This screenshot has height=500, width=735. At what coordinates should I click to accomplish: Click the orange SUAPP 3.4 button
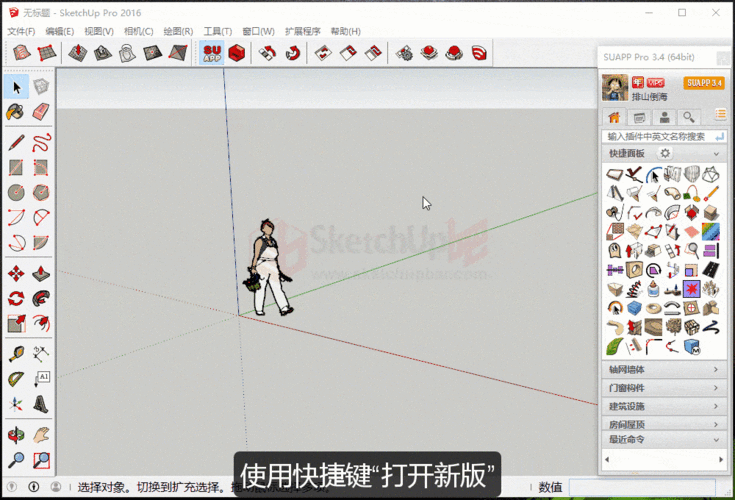point(703,83)
